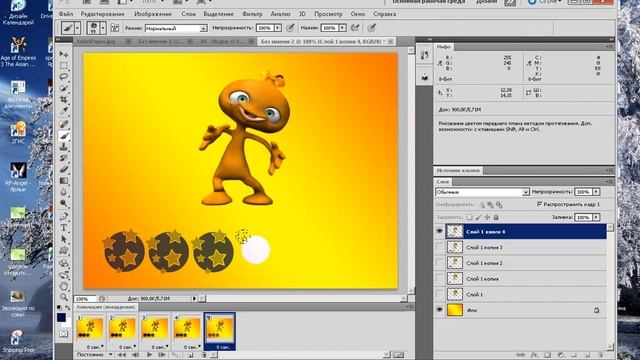Show layer Слой 1 копия 2

439,262
